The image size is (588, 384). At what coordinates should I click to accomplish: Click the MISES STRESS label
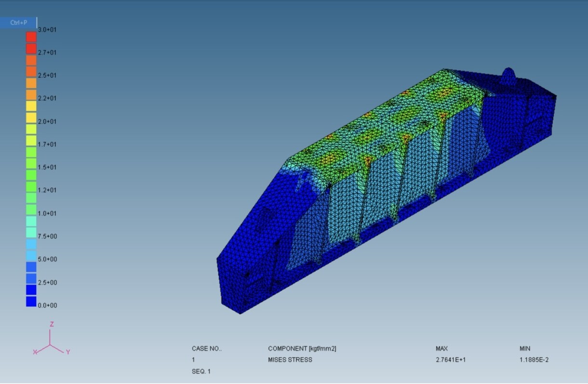[x=290, y=360]
